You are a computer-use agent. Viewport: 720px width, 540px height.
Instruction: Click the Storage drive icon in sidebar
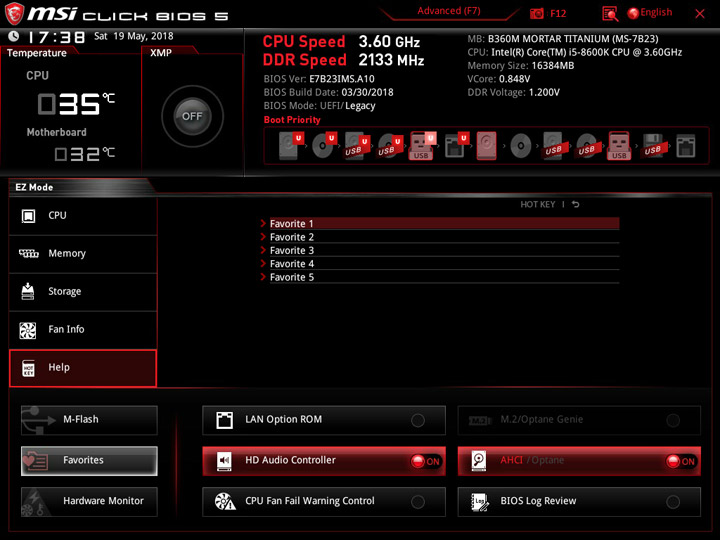(x=28, y=291)
